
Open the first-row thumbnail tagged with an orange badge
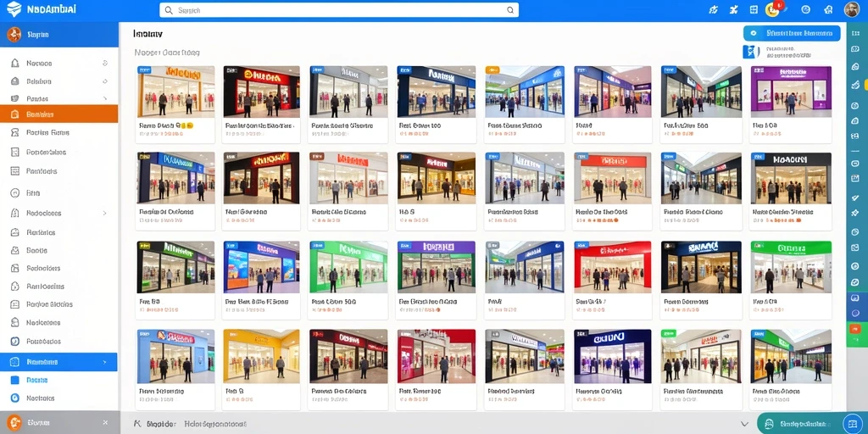coord(525,92)
